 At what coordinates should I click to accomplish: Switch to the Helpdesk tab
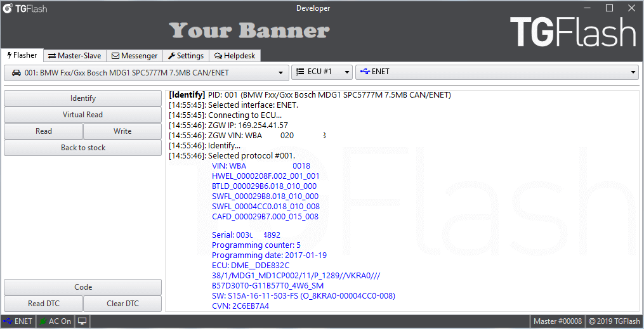tap(235, 56)
